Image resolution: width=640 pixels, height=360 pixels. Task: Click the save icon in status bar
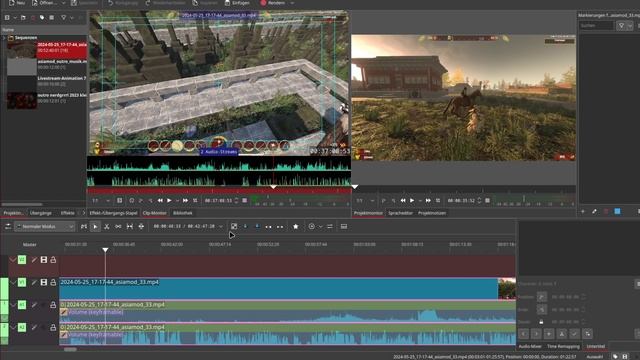click(x=625, y=357)
